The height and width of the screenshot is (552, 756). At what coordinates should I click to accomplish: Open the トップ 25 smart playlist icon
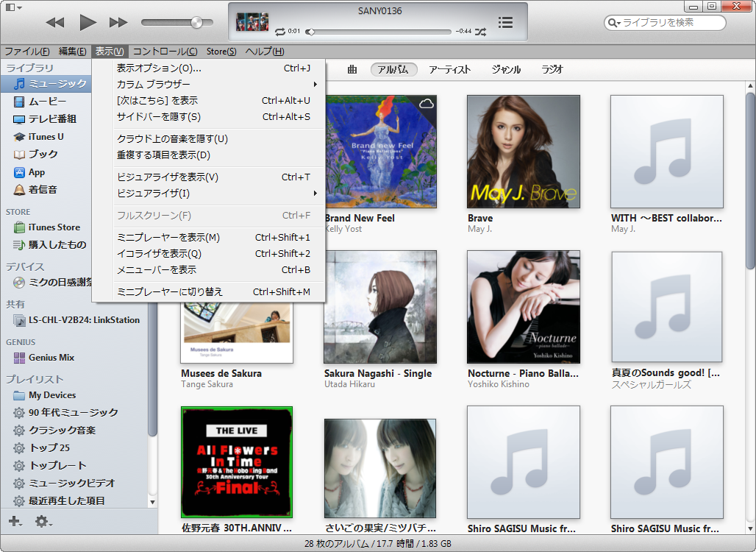19,448
